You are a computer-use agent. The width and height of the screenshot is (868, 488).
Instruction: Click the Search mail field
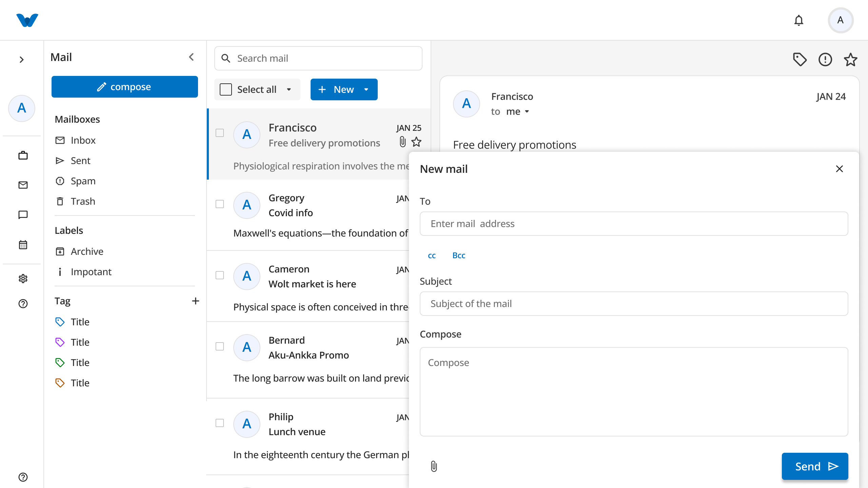318,58
